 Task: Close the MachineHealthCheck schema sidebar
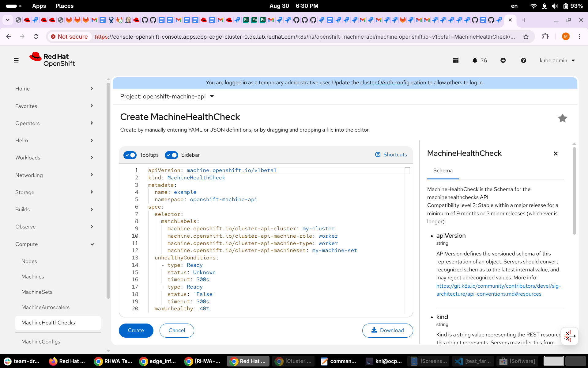pyautogui.click(x=556, y=154)
